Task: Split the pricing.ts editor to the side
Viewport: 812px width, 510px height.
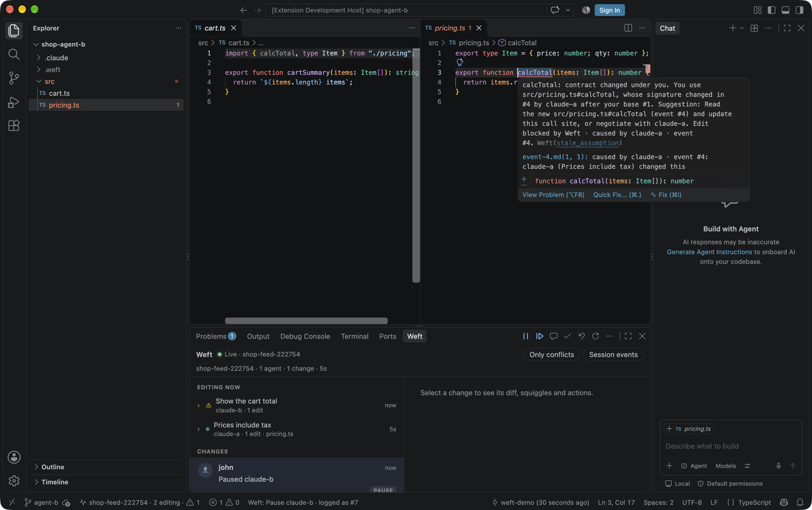Action: point(628,28)
